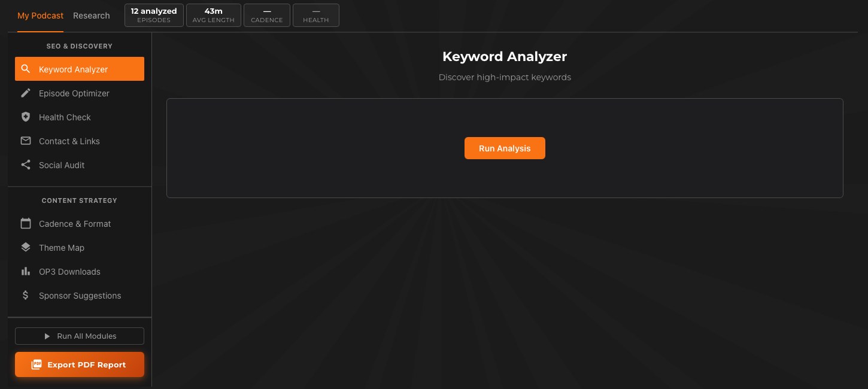
Task: Click the Sponsor Suggestions dollar icon
Action: click(x=26, y=295)
